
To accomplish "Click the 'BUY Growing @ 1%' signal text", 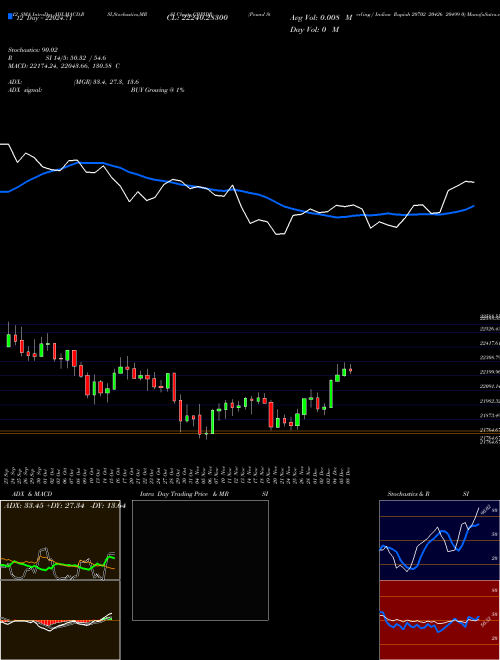I will coord(157,90).
